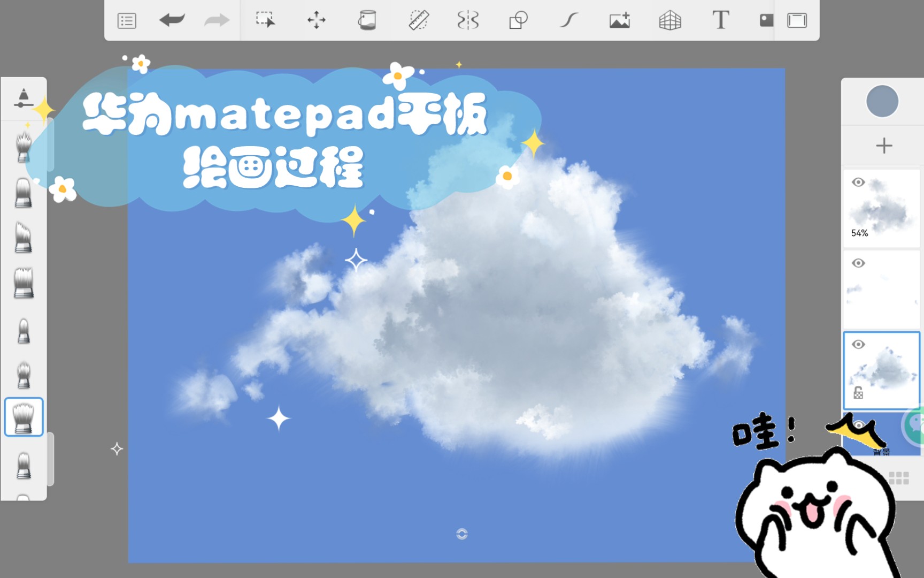The image size is (924, 578).
Task: Enable the Symmetry tool
Action: (468, 20)
